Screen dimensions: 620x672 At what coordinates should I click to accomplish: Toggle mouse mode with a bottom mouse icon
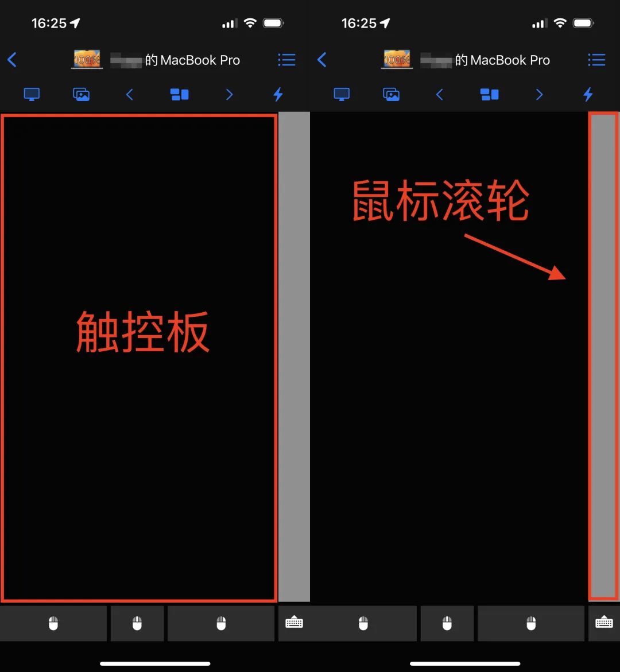(137, 621)
